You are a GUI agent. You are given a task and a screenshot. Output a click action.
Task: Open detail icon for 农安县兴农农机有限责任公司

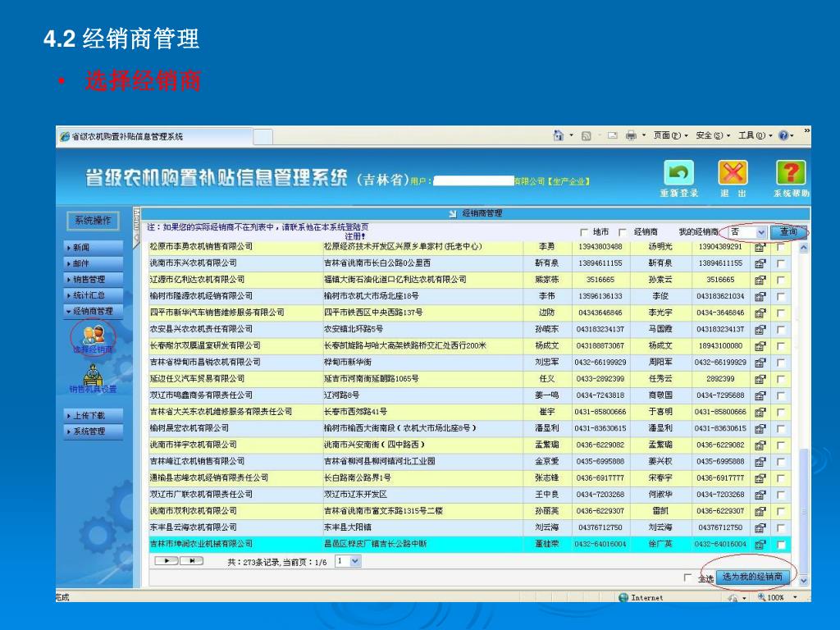tap(760, 330)
